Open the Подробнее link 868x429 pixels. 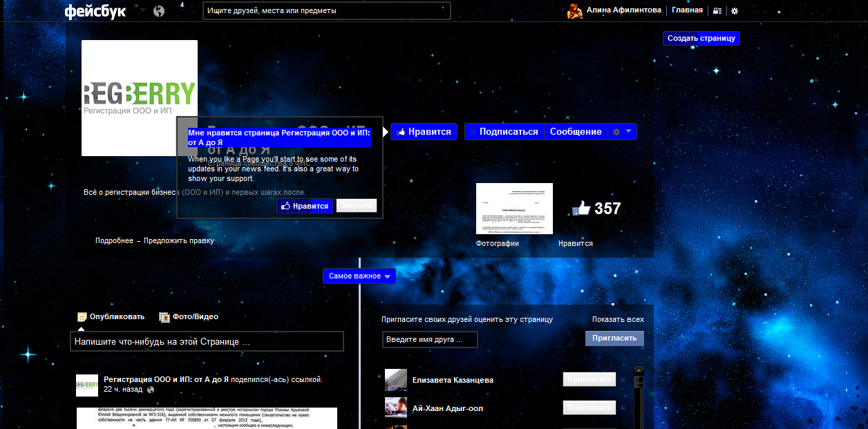coord(114,241)
